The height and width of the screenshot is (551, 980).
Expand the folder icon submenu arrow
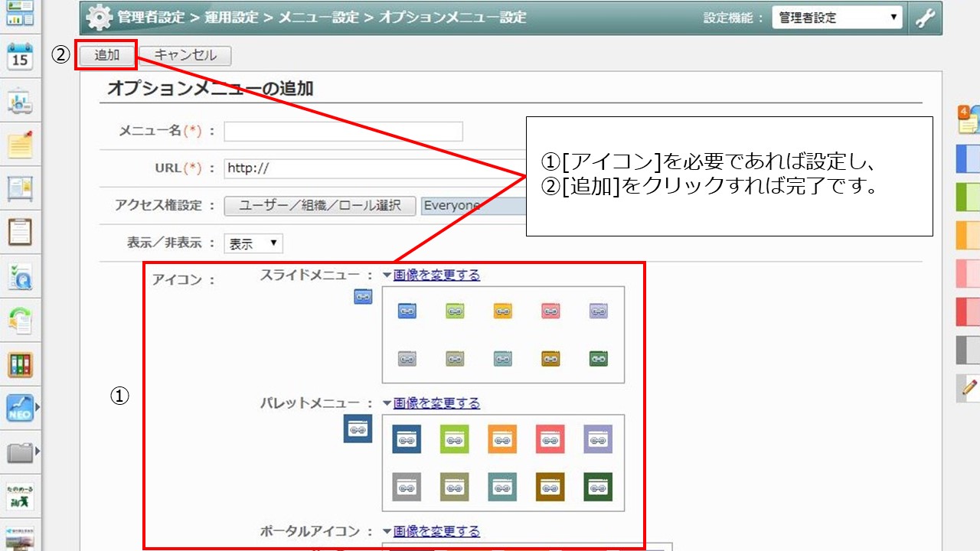coord(38,452)
